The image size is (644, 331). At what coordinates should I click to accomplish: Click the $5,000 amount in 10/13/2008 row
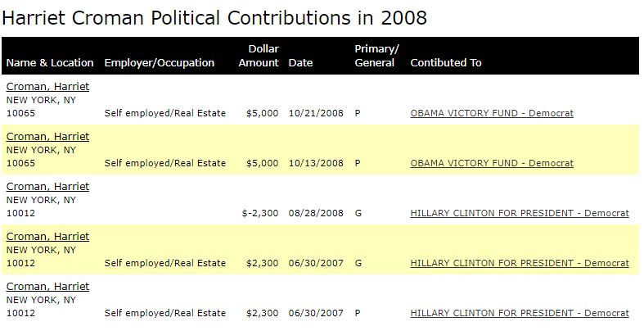point(263,163)
